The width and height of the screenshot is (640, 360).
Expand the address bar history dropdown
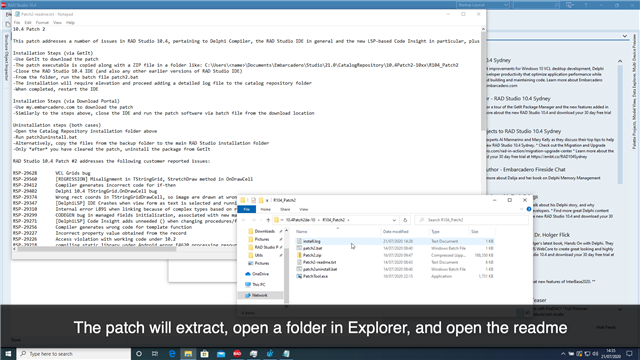pyautogui.click(x=394, y=220)
